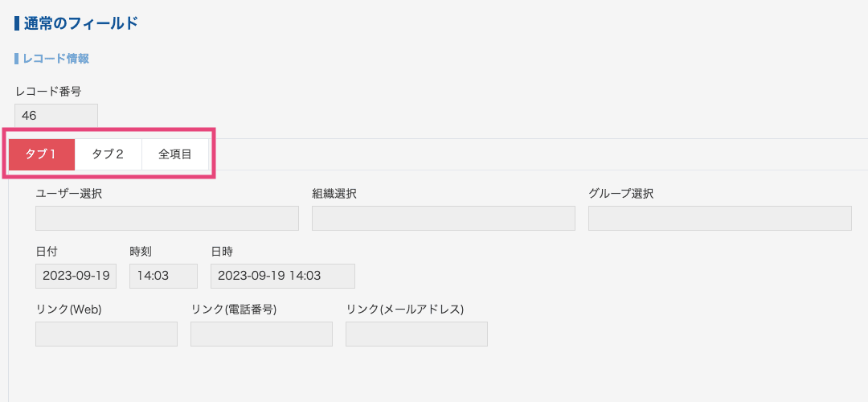Viewport: 868px width, 402px height.
Task: Select the 全項目 tab
Action: pos(175,154)
